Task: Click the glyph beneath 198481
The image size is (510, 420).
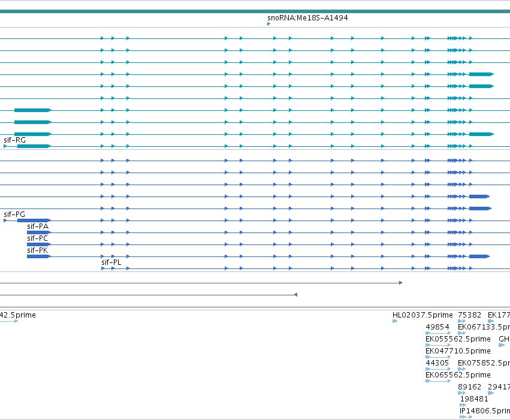Action: pyautogui.click(x=463, y=406)
